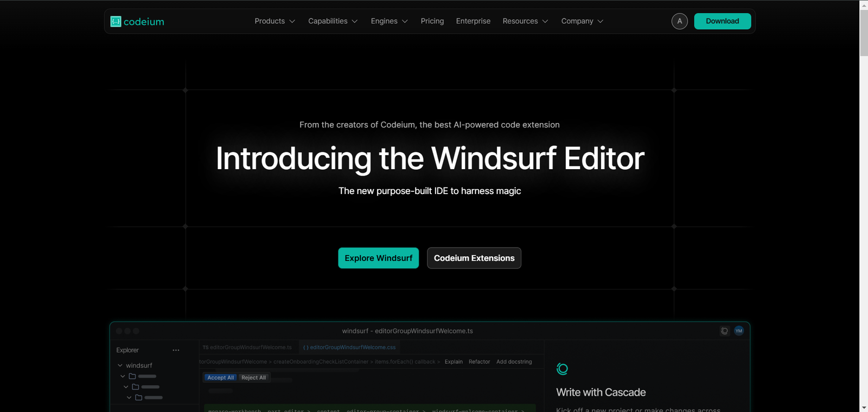
Task: Click the codeium wordmark text
Action: coord(144,22)
